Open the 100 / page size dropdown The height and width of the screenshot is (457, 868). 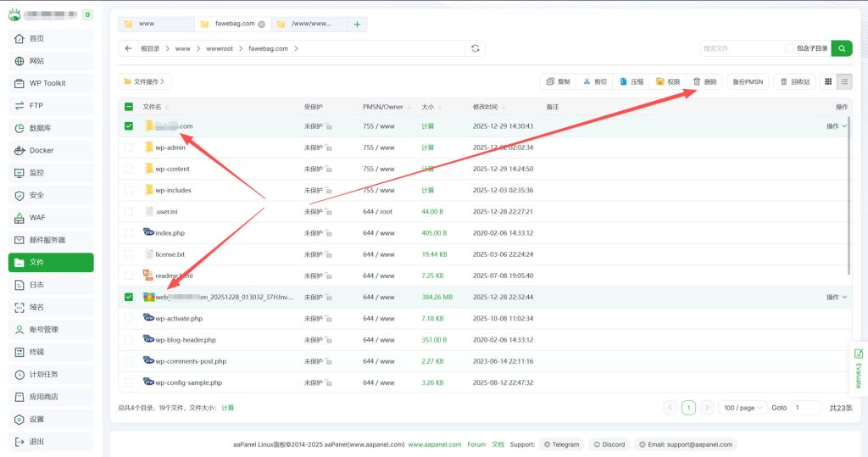(x=743, y=408)
